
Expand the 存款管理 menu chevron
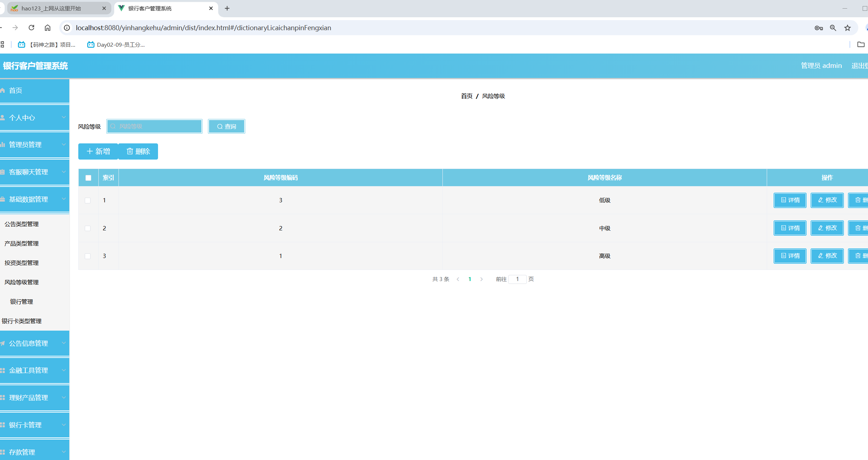point(64,452)
